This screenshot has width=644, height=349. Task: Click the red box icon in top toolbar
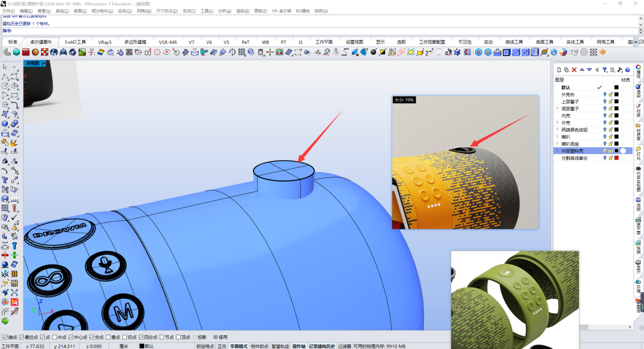click(x=26, y=52)
